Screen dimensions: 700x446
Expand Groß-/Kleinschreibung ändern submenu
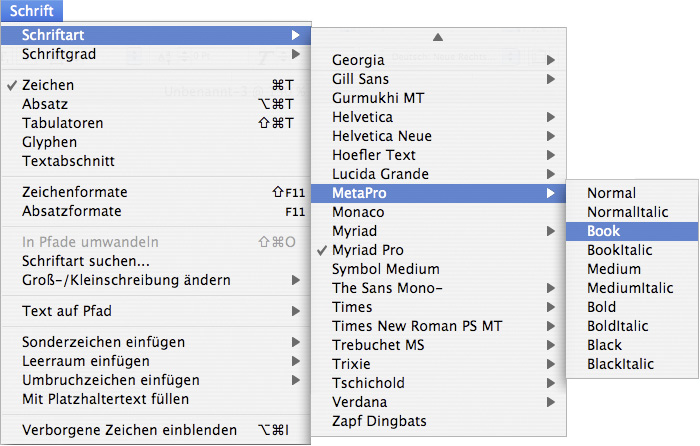[156, 280]
